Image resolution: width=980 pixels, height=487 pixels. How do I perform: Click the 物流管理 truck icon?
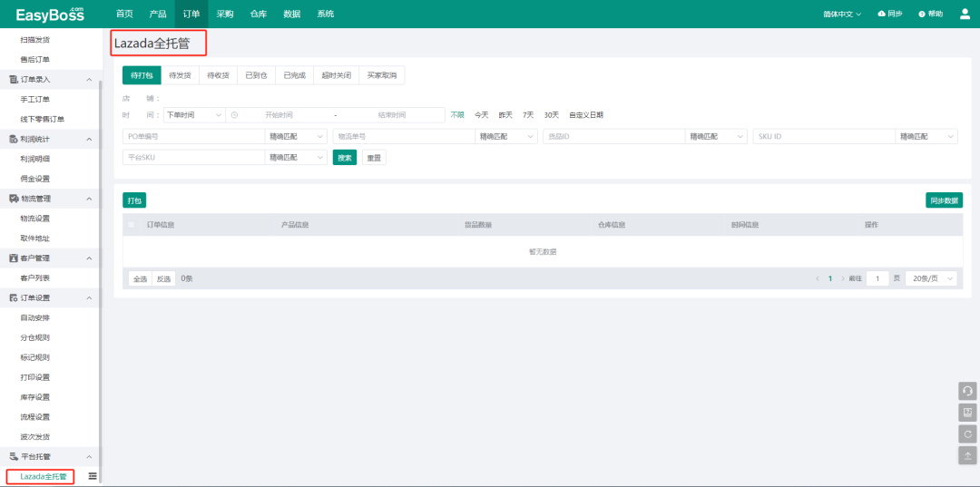13,199
